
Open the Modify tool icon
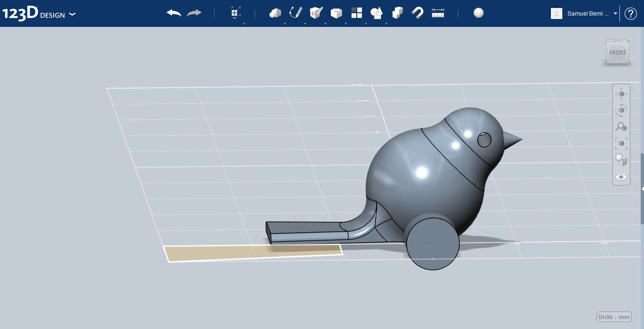point(336,13)
